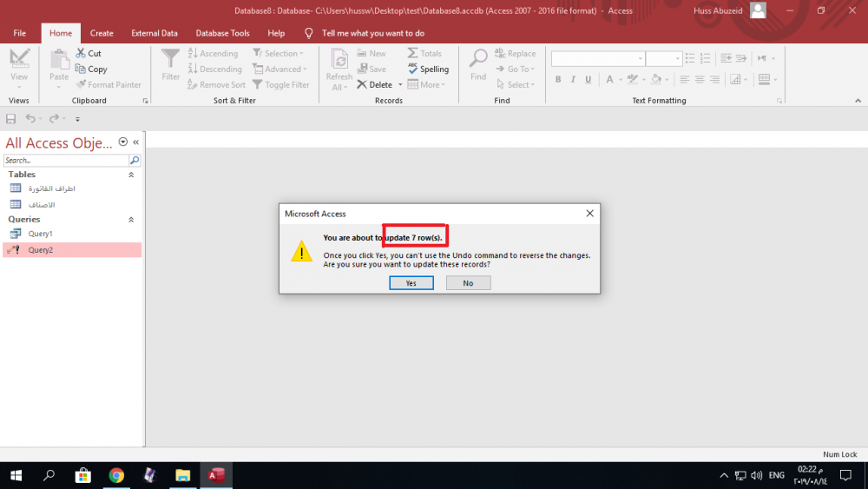The image size is (868, 489).
Task: Click the Paste clipboard icon
Action: 59,60
